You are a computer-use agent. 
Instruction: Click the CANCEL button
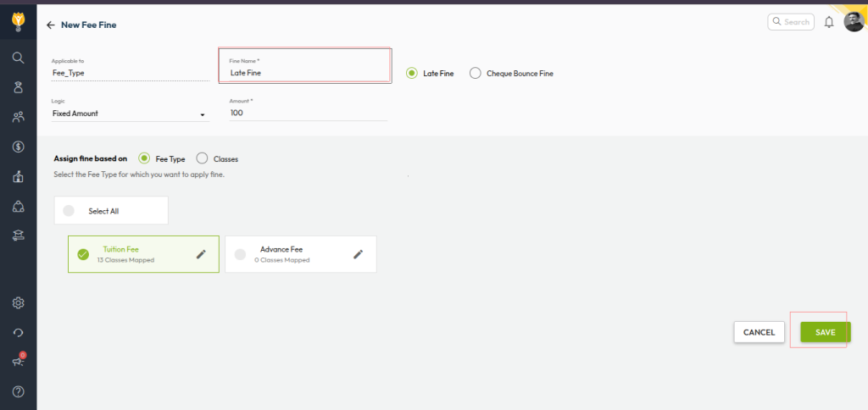759,333
